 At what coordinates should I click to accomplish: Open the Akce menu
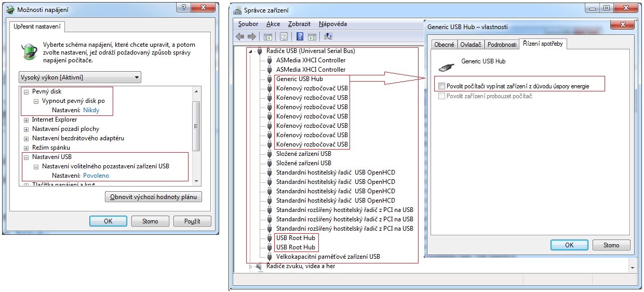click(273, 24)
